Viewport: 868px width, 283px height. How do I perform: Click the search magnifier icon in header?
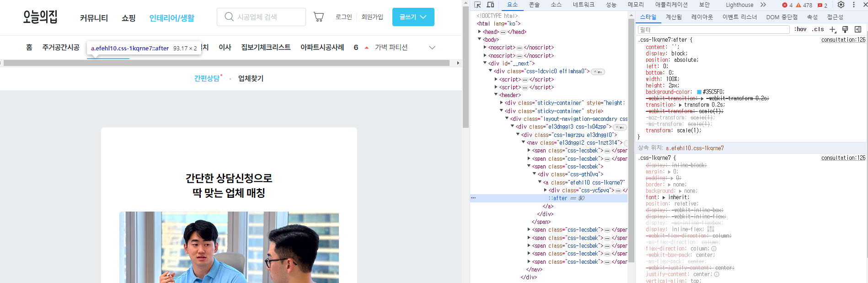tap(229, 17)
